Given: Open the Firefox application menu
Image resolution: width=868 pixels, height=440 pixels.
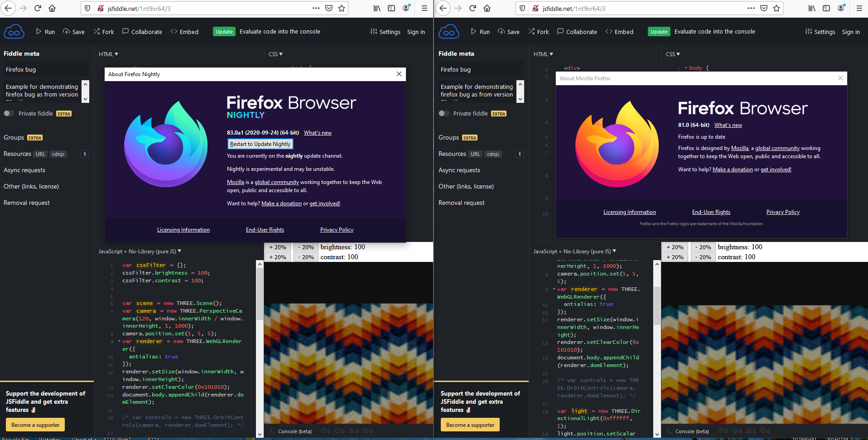Looking at the screenshot, I should point(424,8).
